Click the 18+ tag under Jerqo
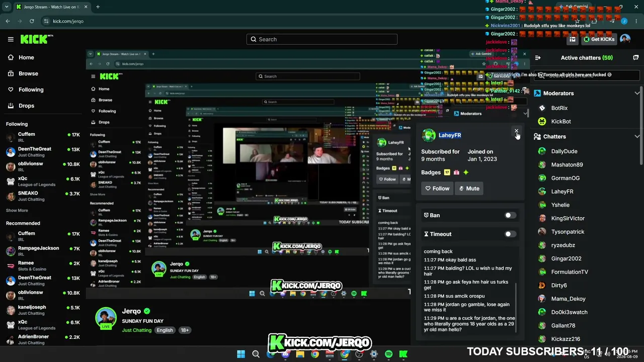This screenshot has height=362, width=644. click(x=185, y=330)
